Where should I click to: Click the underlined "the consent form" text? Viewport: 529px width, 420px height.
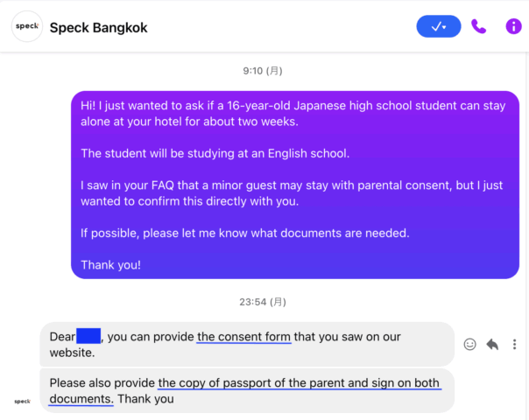pyautogui.click(x=243, y=337)
